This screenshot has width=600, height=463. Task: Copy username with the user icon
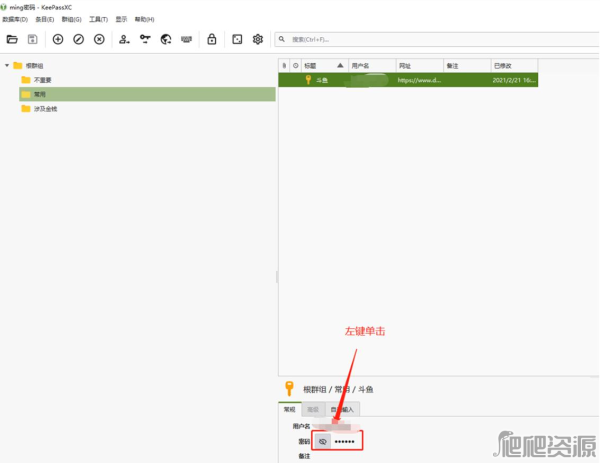coord(124,39)
